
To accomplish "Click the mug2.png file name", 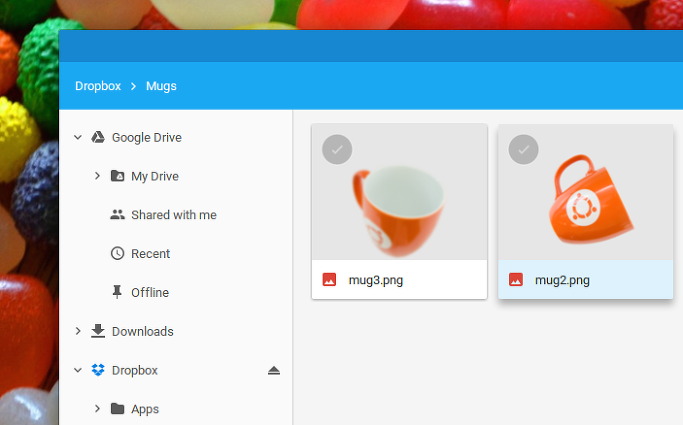I will point(562,280).
